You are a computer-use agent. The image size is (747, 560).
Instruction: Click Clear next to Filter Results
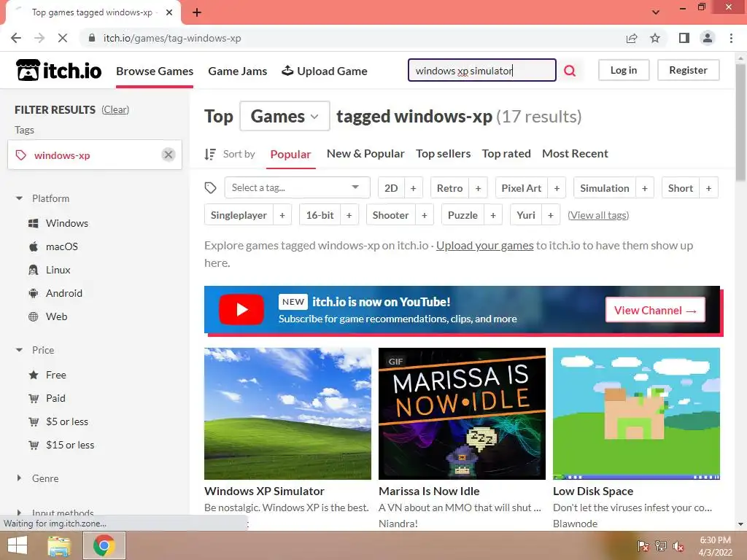coord(115,109)
